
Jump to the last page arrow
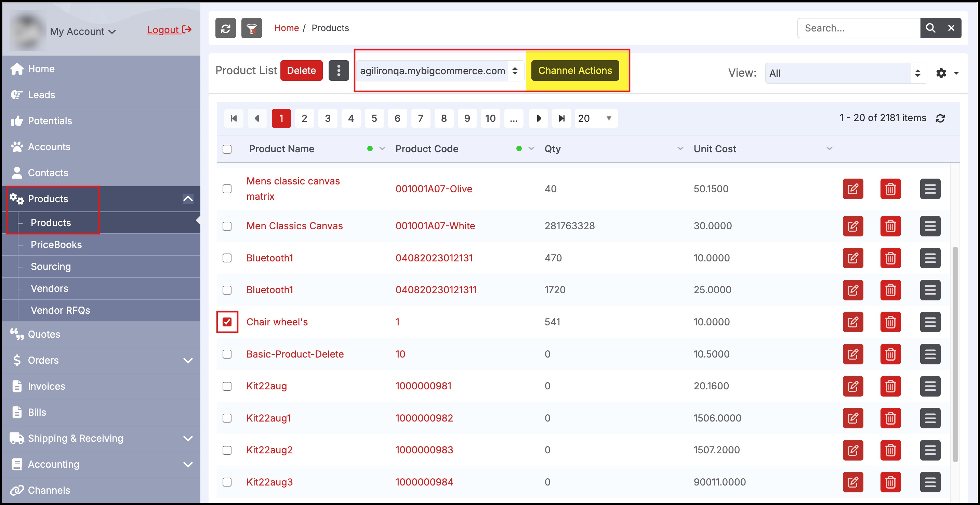tap(562, 118)
